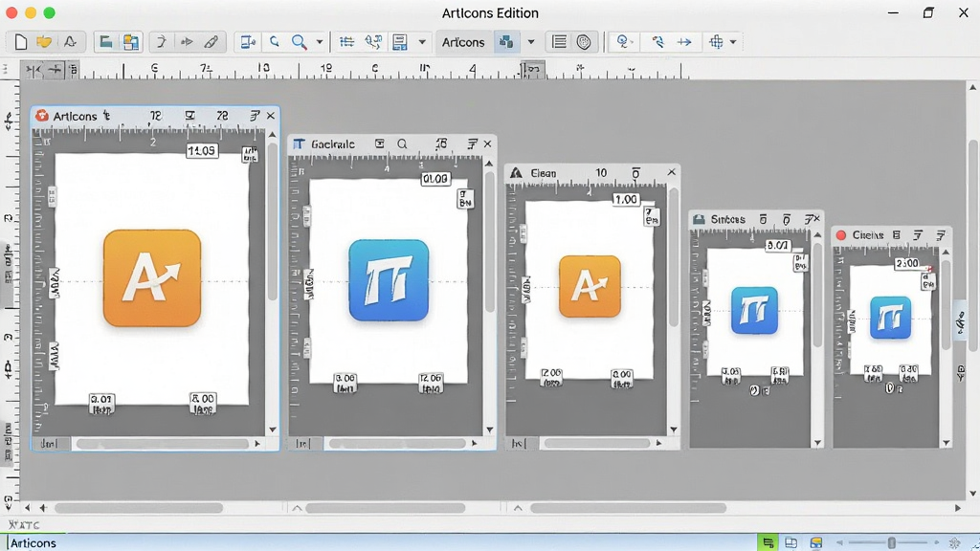Screen dimensions: 980x551
Task: Click the highlighted shapes icon beside ArtIcons label
Action: pos(506,42)
